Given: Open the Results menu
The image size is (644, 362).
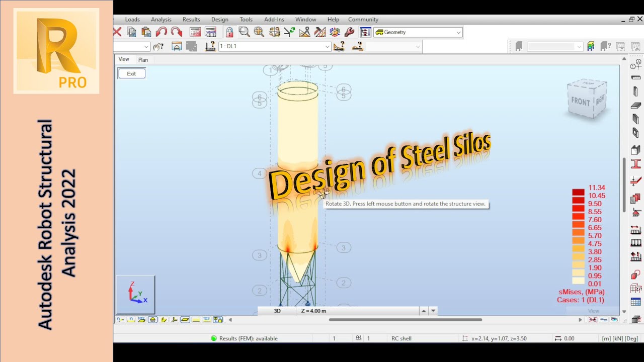Looking at the screenshot, I should point(191,20).
